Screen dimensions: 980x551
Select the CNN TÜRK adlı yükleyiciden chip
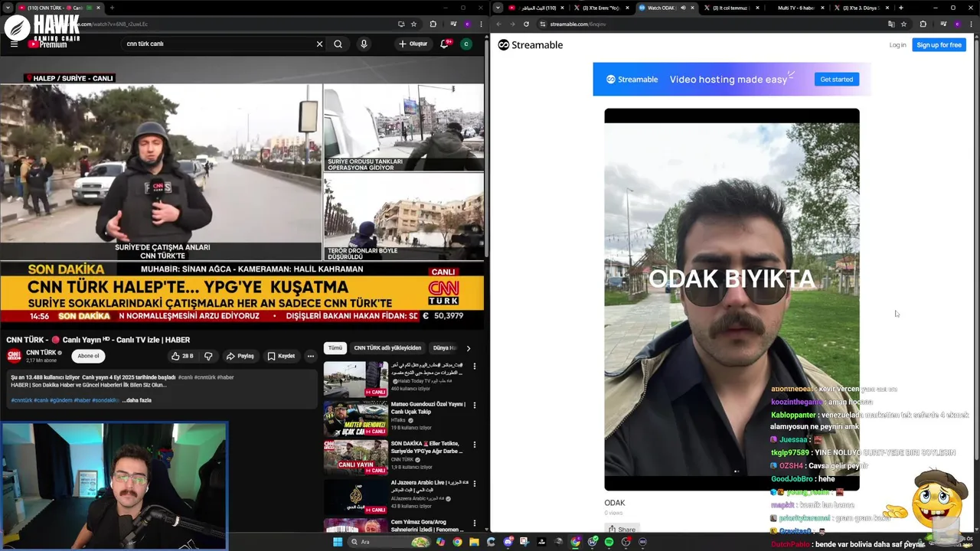tap(387, 348)
